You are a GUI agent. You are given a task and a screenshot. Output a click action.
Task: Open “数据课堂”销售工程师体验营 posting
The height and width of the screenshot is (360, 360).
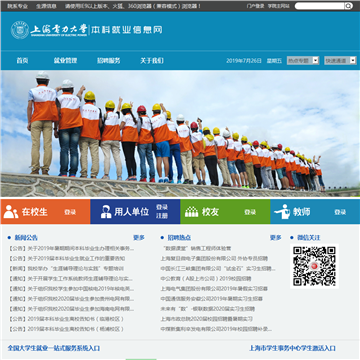coord(197,248)
